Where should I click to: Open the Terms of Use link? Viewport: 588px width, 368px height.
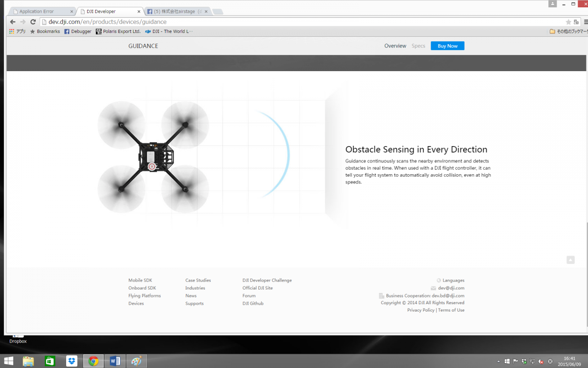(x=451, y=310)
